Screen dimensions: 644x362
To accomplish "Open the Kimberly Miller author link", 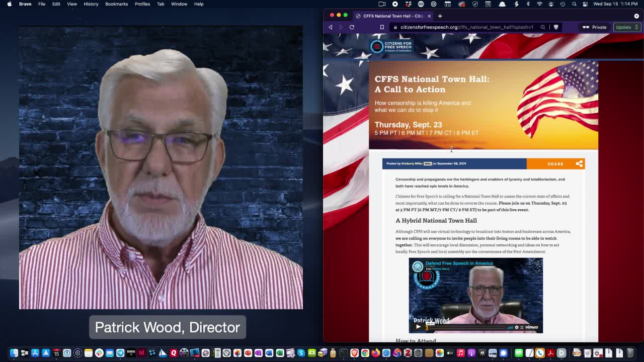I will (x=412, y=163).
